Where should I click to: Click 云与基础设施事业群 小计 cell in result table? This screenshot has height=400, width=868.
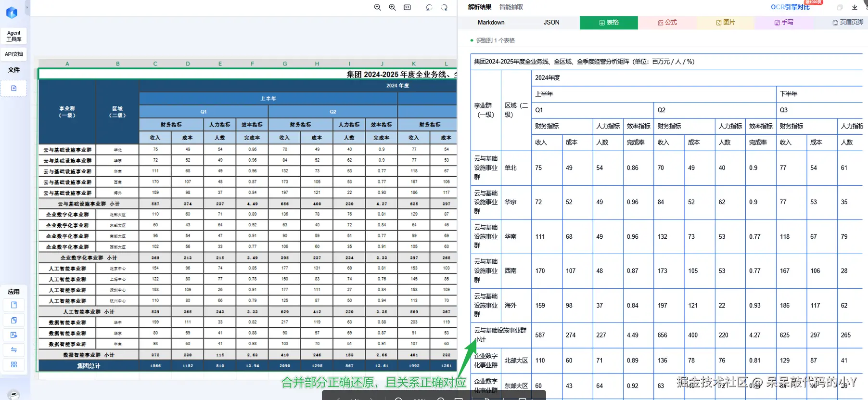(500, 335)
